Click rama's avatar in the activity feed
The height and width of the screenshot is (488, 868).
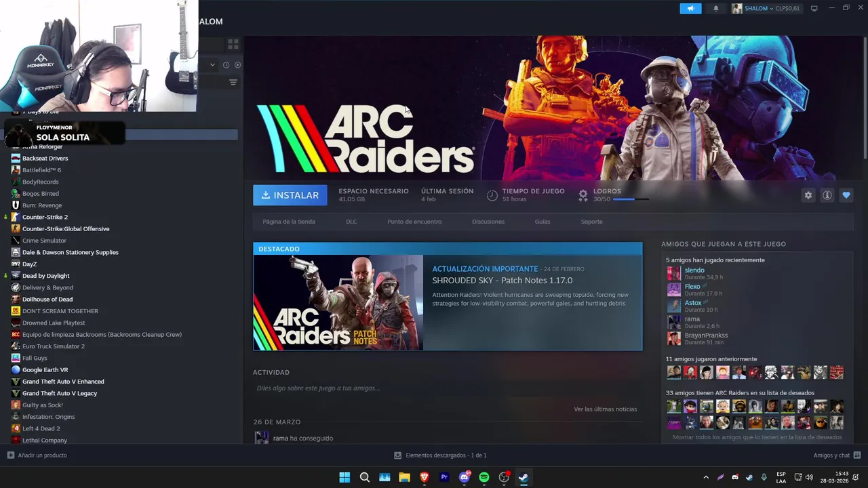261,438
